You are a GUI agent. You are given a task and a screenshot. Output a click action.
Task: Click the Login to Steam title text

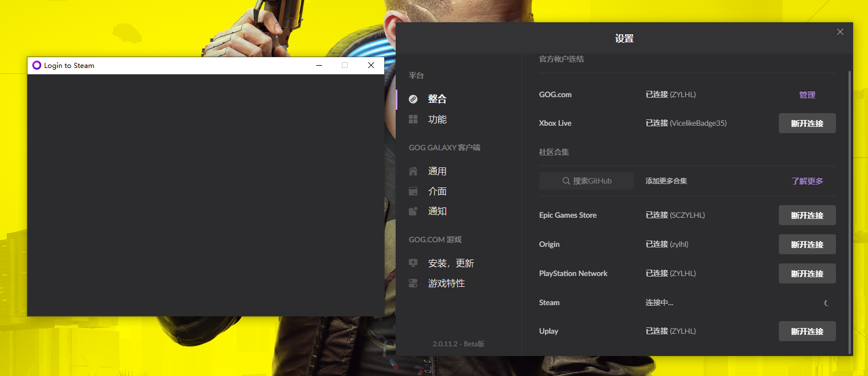tap(69, 66)
